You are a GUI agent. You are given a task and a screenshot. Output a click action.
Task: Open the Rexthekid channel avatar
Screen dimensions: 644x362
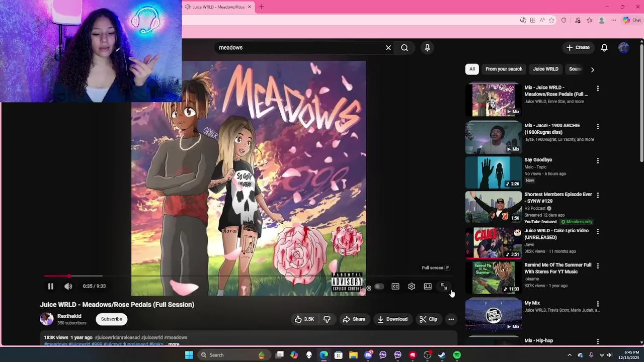(x=47, y=319)
